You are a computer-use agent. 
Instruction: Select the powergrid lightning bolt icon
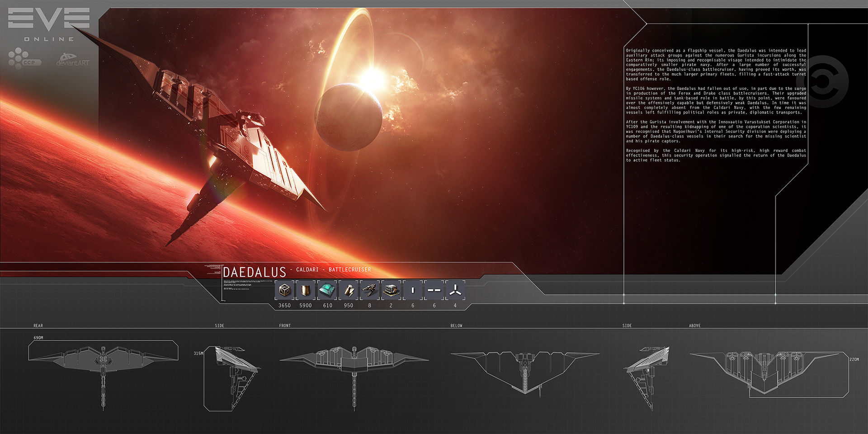tap(348, 290)
